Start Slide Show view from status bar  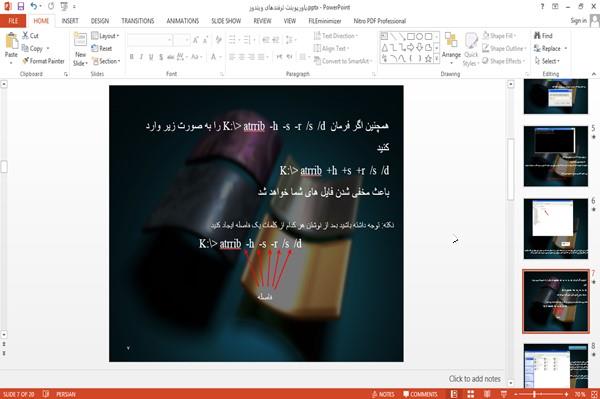click(x=504, y=394)
